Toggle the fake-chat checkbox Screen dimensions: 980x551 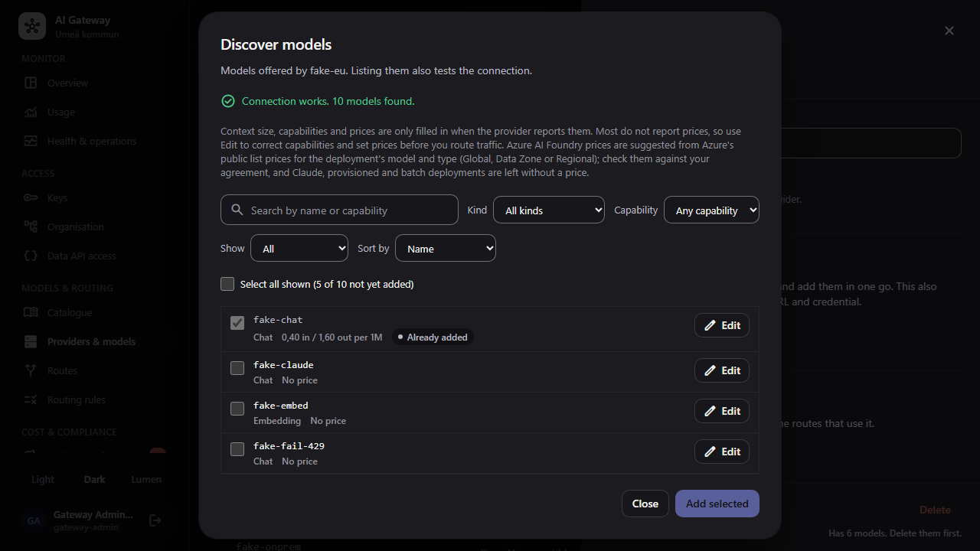[237, 323]
